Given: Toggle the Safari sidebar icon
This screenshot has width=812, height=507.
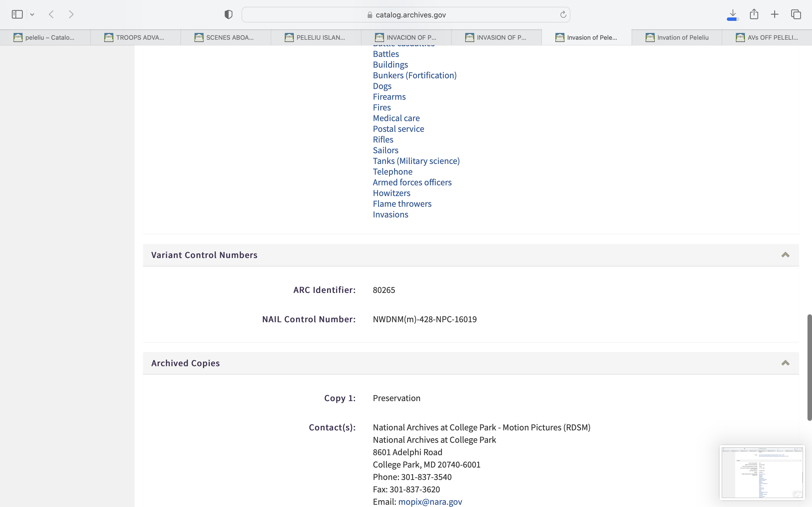Looking at the screenshot, I should coord(17,14).
